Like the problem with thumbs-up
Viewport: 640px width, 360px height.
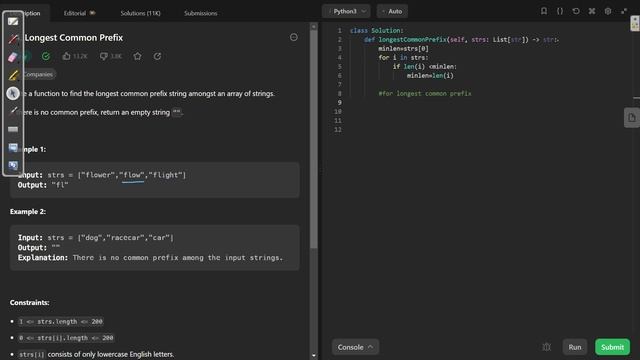pyautogui.click(x=75, y=56)
